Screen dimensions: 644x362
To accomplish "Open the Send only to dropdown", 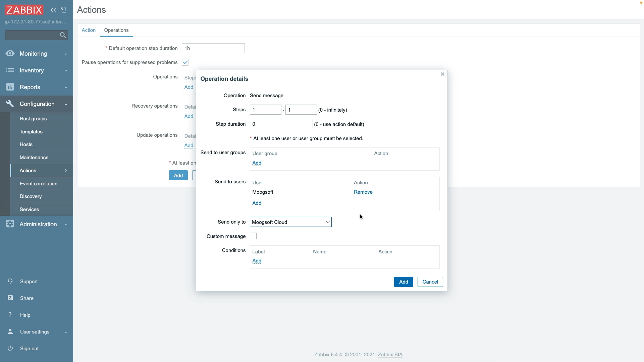I will pos(291,222).
